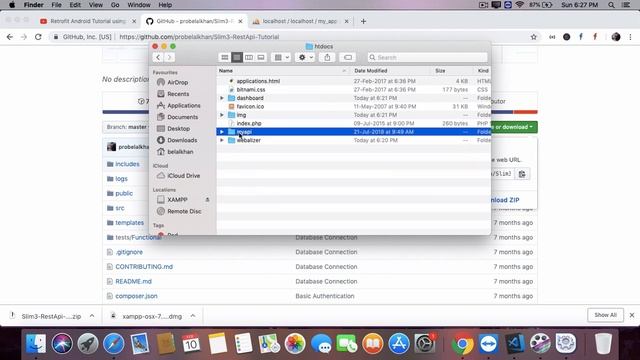640x360 pixels.
Task: Bookmark page with star icon
Action: tap(533, 37)
